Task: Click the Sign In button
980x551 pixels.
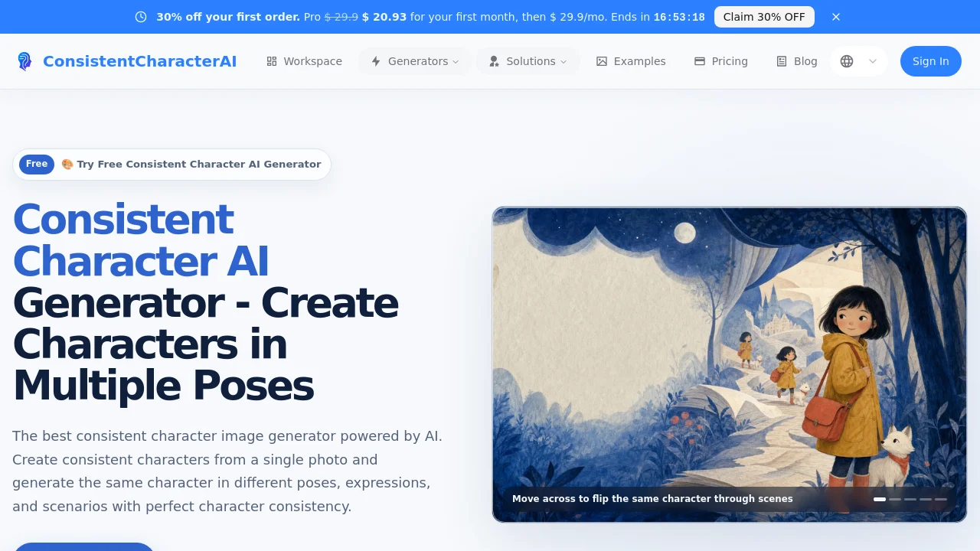Action: (x=931, y=61)
